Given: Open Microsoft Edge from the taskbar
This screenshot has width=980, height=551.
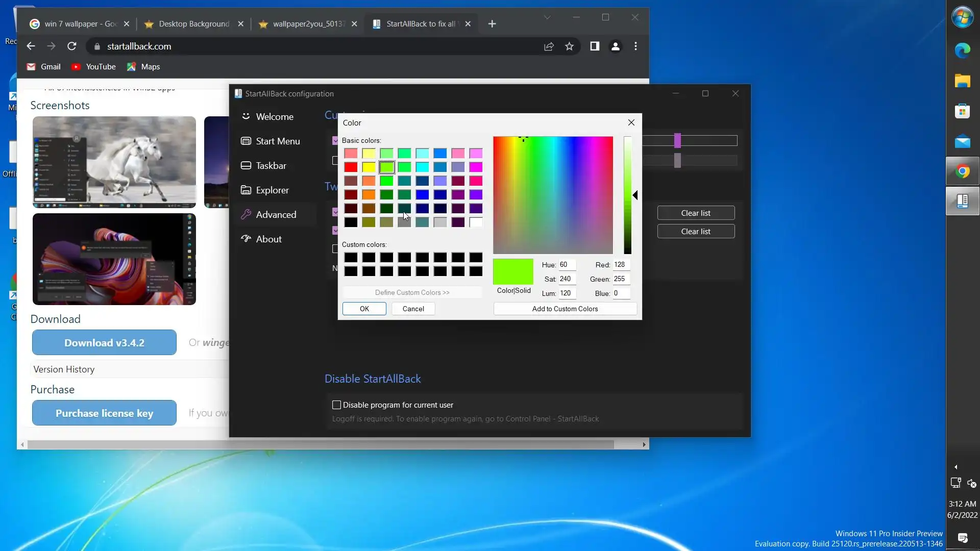Looking at the screenshot, I should coord(962,51).
